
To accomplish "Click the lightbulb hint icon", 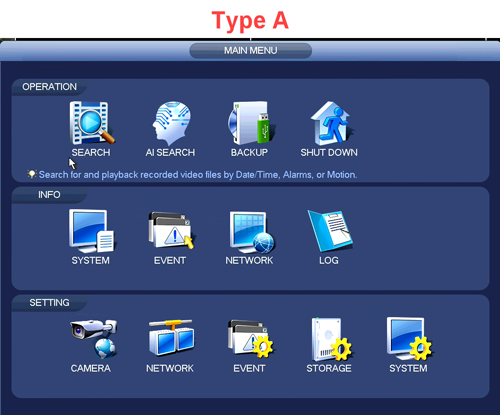I will 32,174.
